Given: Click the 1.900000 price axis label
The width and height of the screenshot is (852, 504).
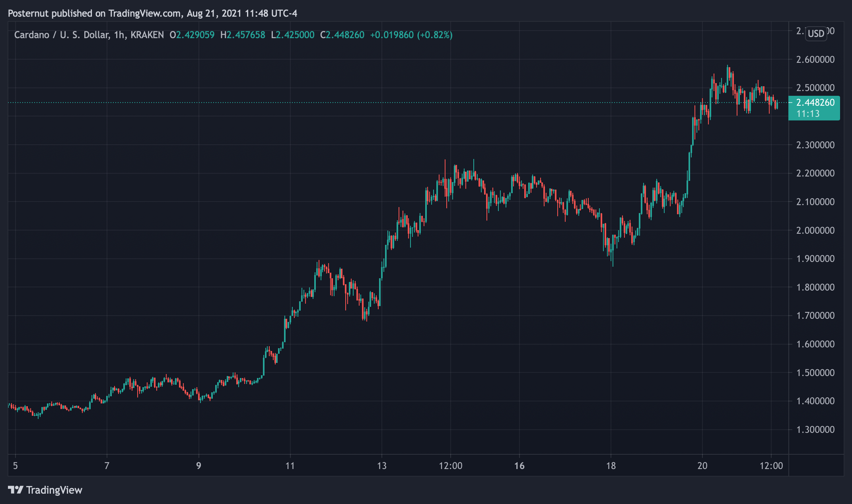Looking at the screenshot, I should (815, 259).
